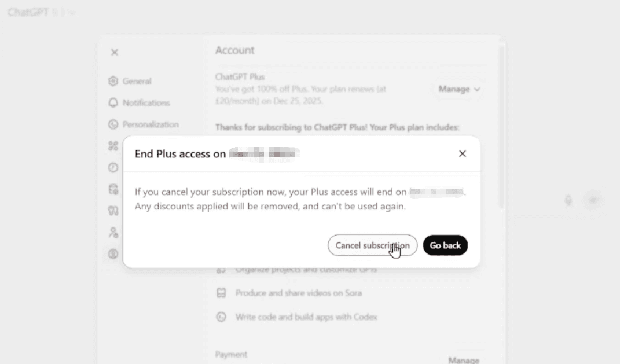Click the microphone icon on the right
The height and width of the screenshot is (364, 620).
point(568,200)
